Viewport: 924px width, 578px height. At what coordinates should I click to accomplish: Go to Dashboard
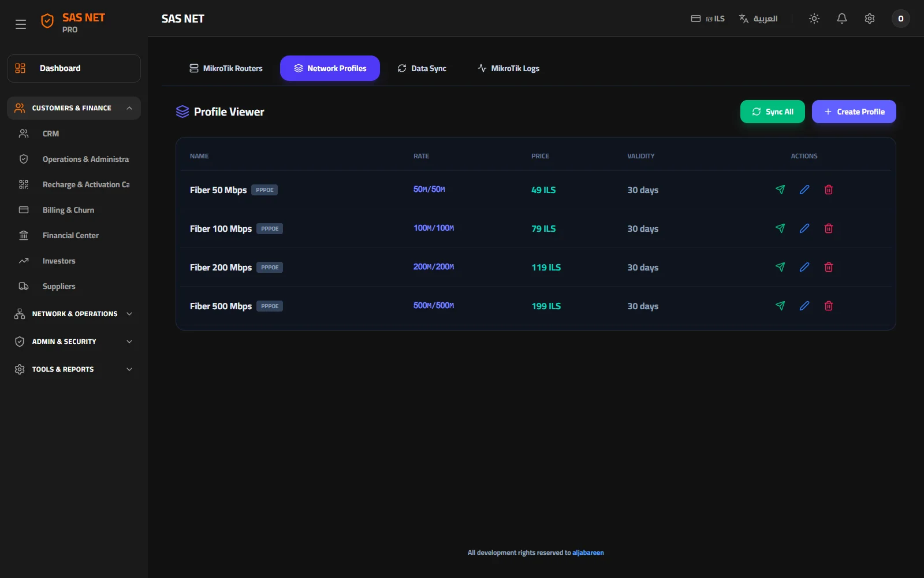(x=74, y=68)
